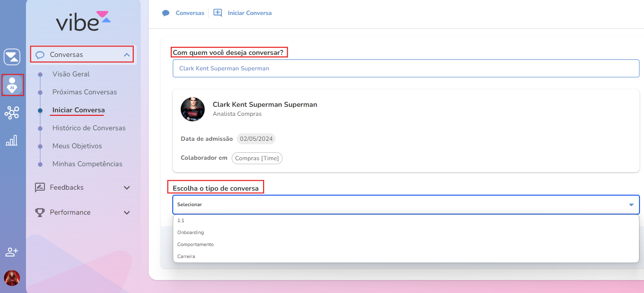
Task: Click the Iniciar Conversa breadcrumb link
Action: tap(250, 13)
